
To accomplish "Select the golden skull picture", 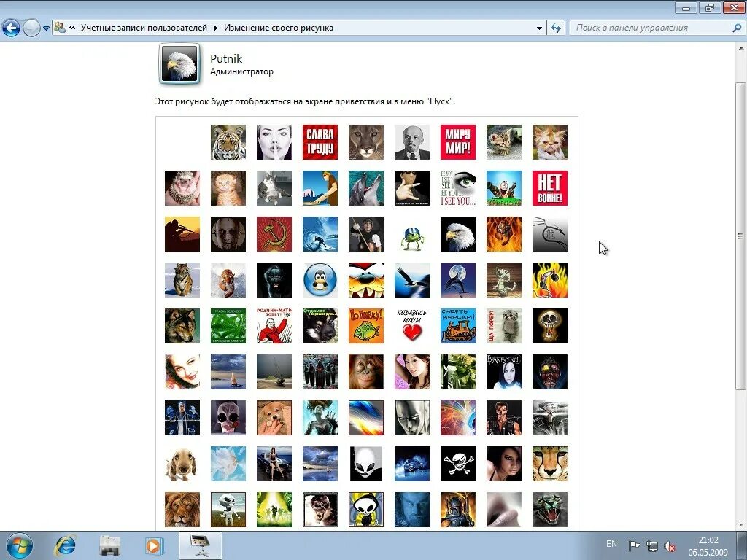I will click(550, 326).
